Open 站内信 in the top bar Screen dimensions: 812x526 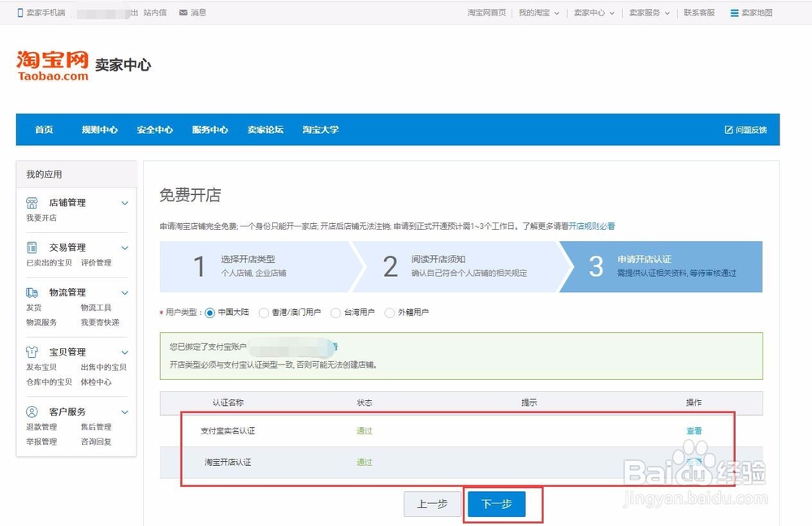(155, 13)
